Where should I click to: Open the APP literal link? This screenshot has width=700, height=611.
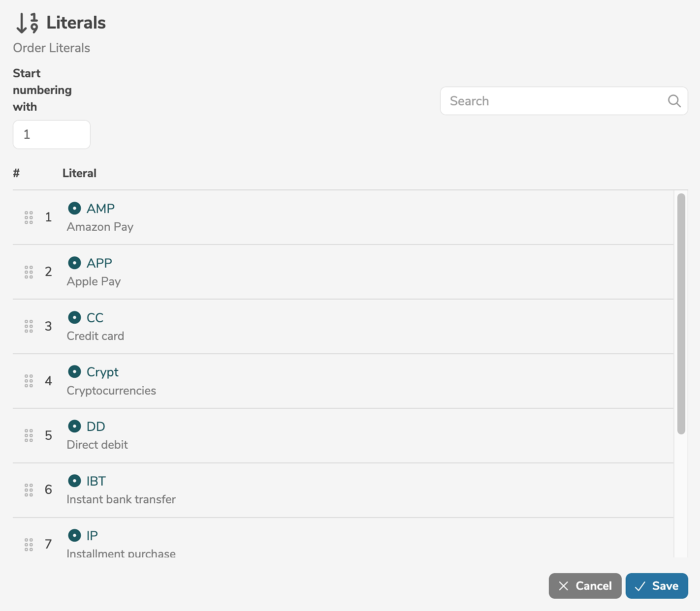[99, 263]
